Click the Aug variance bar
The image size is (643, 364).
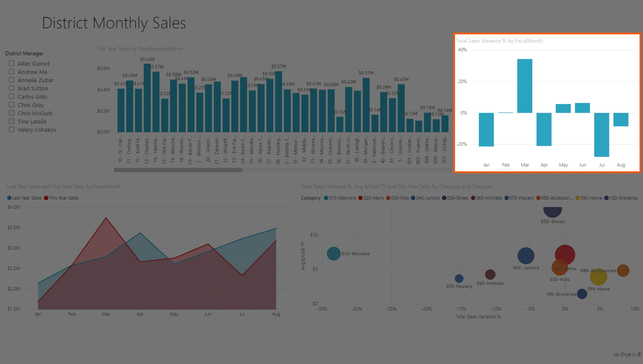coord(621,120)
